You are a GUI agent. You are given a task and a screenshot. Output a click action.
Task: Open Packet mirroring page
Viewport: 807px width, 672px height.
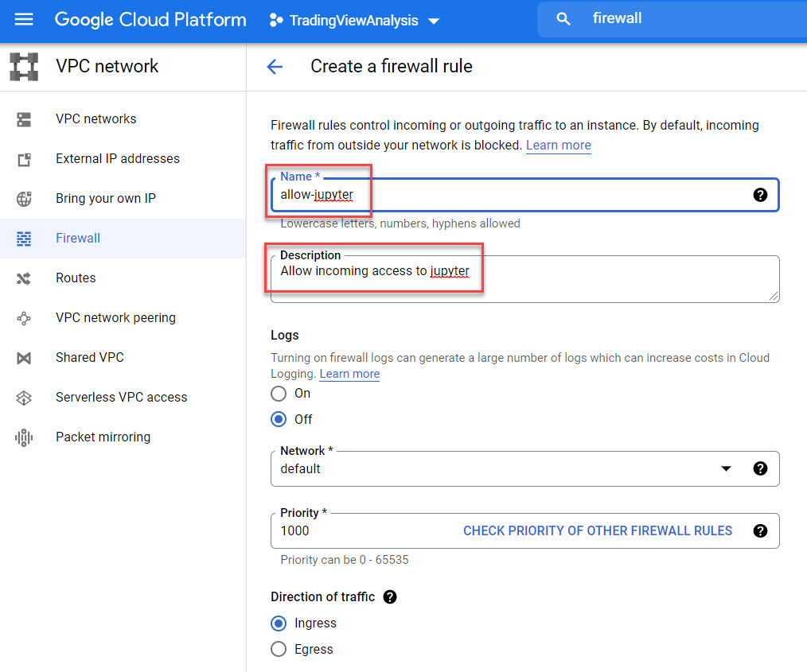click(x=104, y=437)
